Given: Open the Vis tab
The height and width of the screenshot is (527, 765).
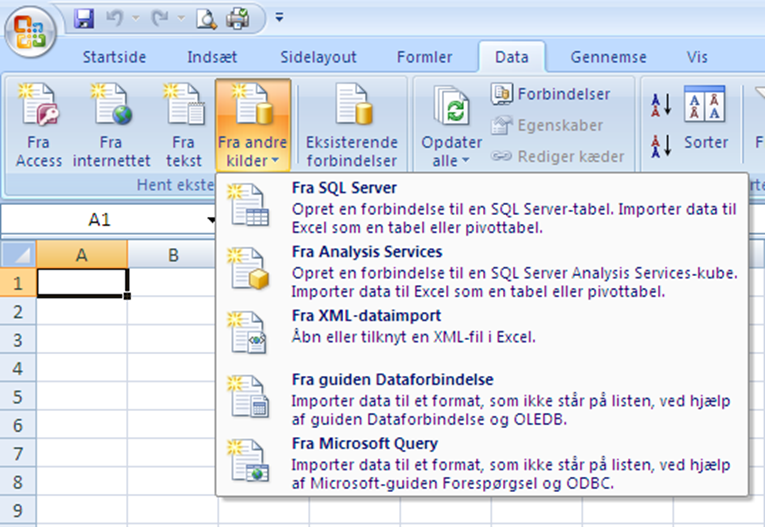Looking at the screenshot, I should (697, 57).
